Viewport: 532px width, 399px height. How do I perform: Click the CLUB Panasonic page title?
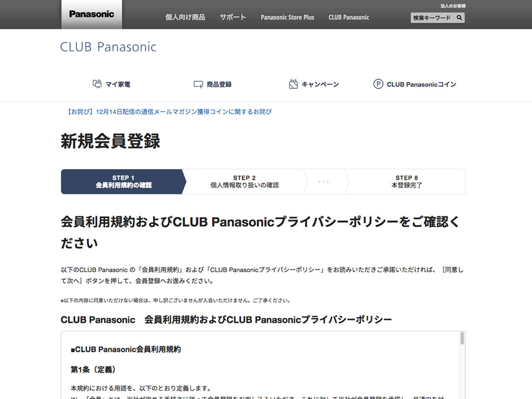[108, 47]
